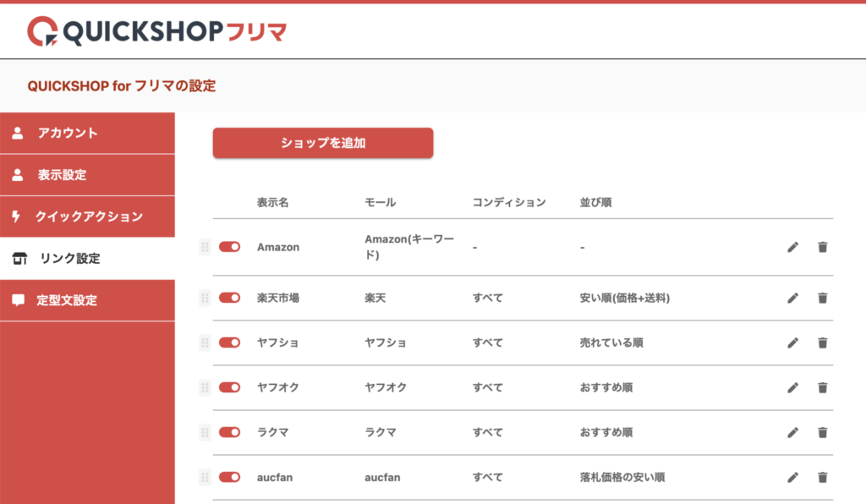Image resolution: width=866 pixels, height=504 pixels.
Task: Switch the aucfan toggle off
Action: [229, 477]
